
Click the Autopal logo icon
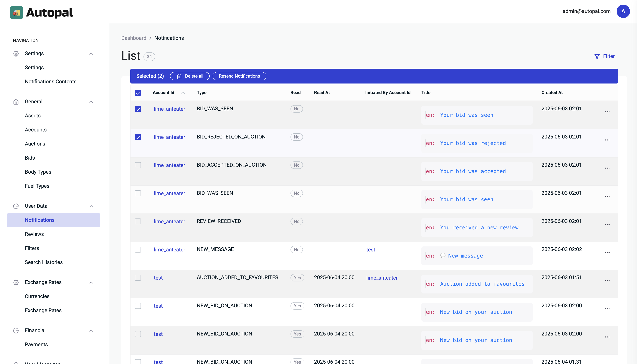tap(16, 13)
